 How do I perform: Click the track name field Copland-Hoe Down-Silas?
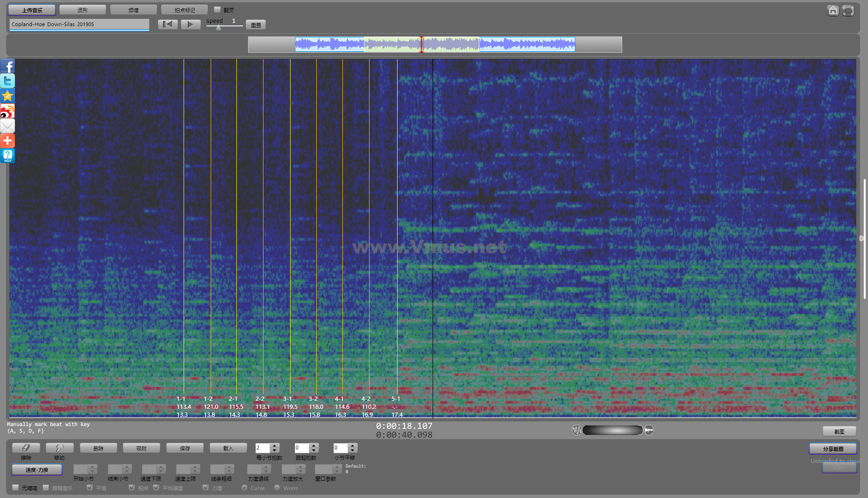click(x=79, y=24)
